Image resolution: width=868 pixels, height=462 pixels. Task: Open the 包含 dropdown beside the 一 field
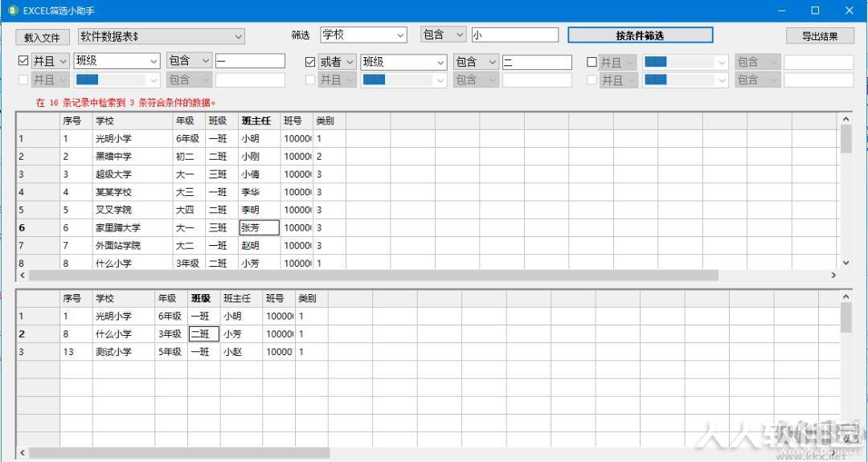(206, 60)
